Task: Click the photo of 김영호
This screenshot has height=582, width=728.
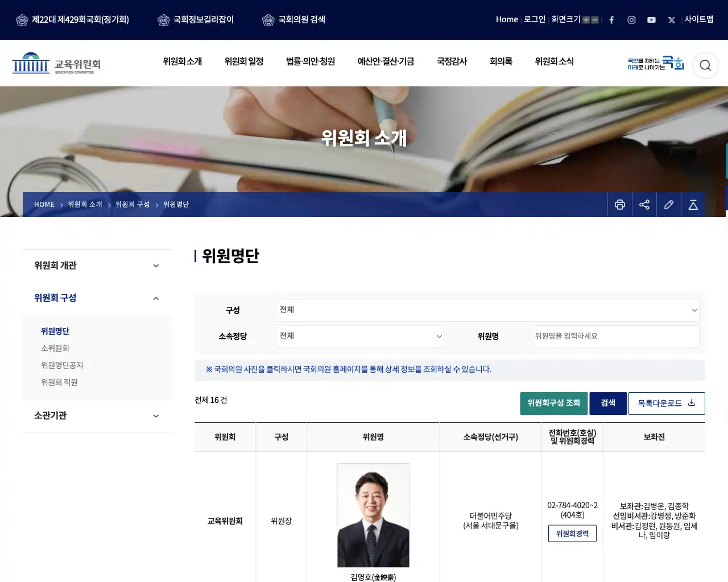Action: [373, 516]
